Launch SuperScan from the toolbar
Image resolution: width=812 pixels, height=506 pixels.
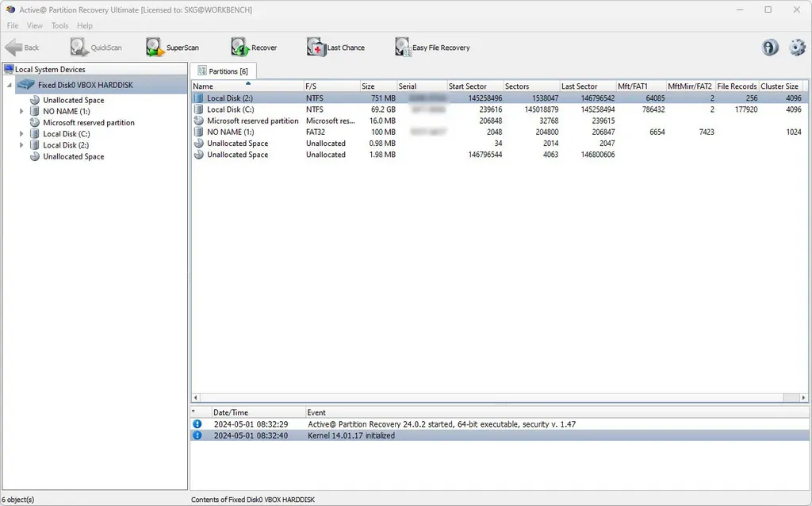[x=172, y=48]
